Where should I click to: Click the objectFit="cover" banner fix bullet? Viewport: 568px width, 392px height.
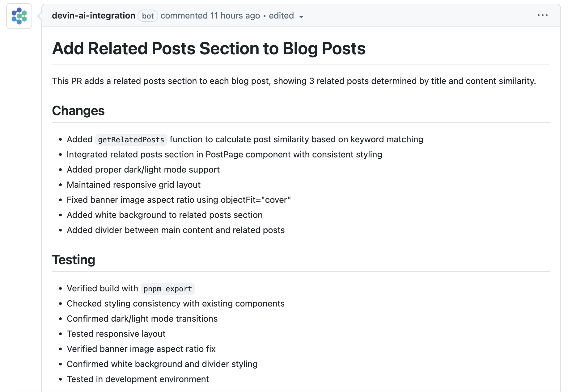click(x=179, y=200)
